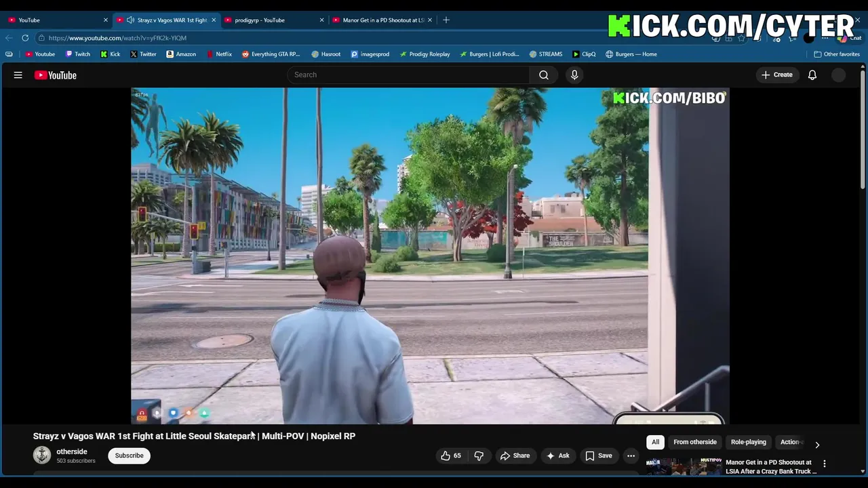
Task: Select From otherside filter chip
Action: tap(695, 442)
